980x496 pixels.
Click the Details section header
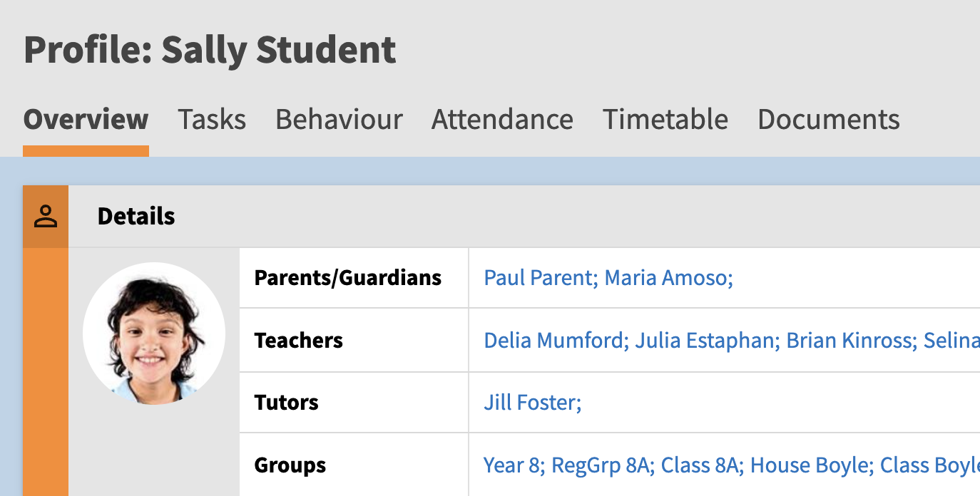click(x=136, y=216)
